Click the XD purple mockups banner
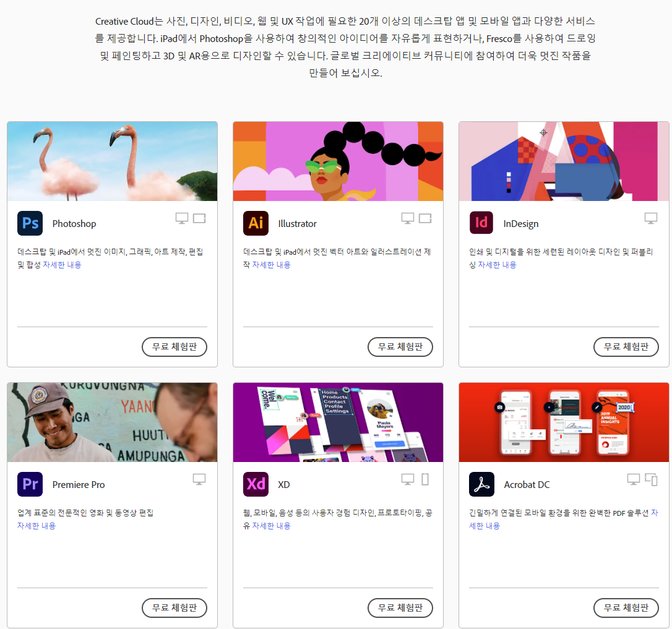Image resolution: width=672 pixels, height=629 pixels. [x=338, y=422]
